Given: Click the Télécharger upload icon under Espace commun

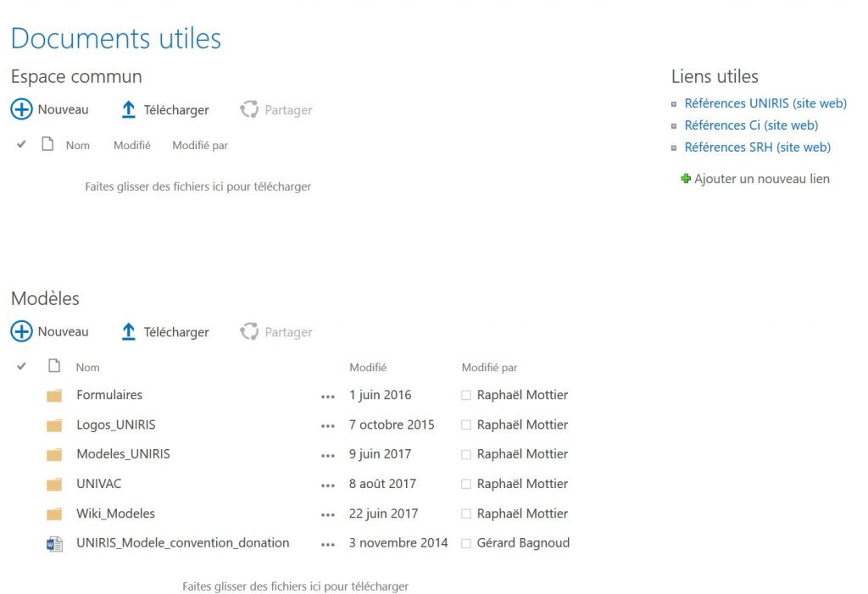Looking at the screenshot, I should tap(129, 109).
